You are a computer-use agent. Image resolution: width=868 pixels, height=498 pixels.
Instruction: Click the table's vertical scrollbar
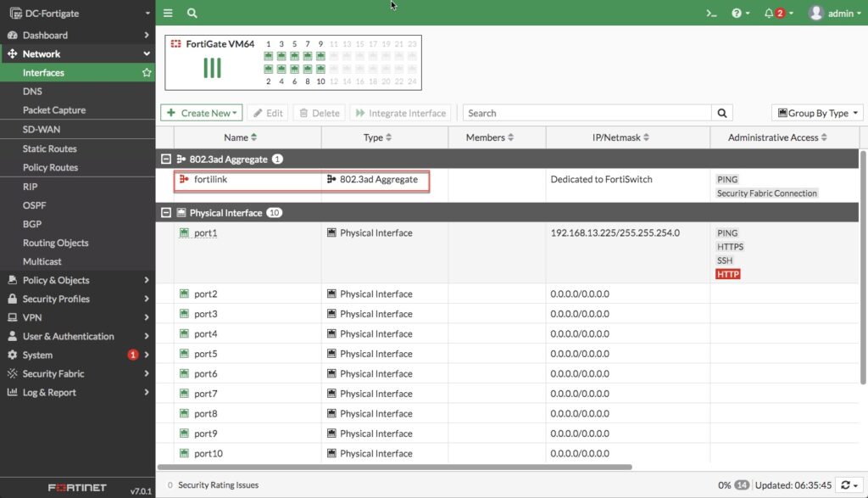point(863,267)
